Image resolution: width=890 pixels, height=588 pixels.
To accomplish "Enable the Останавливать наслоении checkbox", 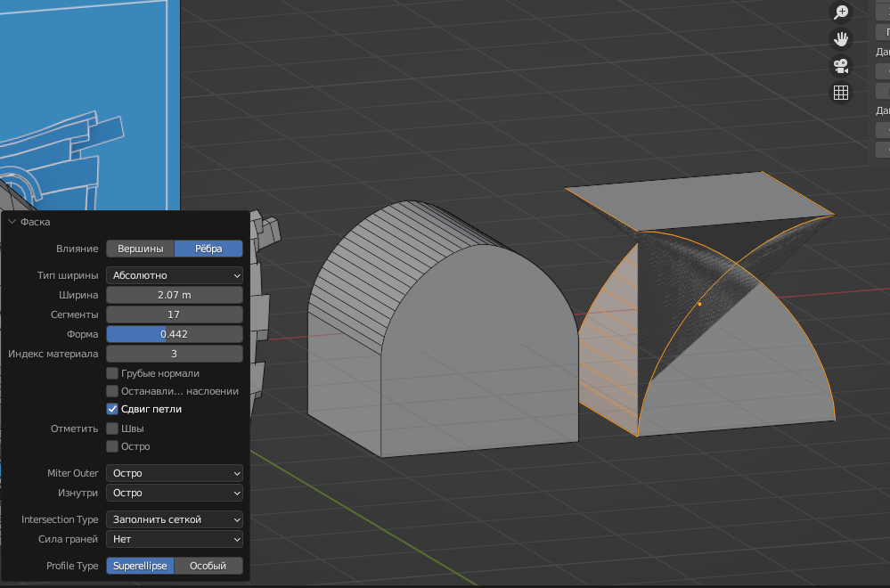I will click(x=112, y=391).
